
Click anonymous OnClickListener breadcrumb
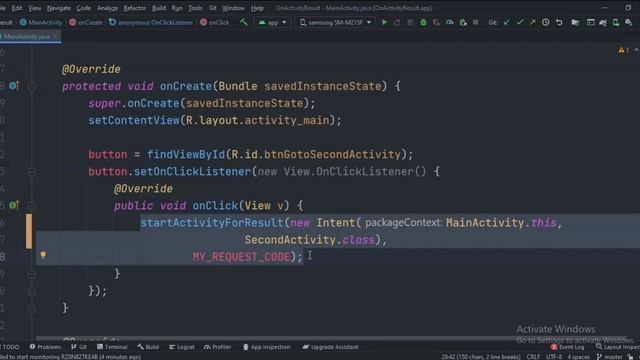click(151, 22)
